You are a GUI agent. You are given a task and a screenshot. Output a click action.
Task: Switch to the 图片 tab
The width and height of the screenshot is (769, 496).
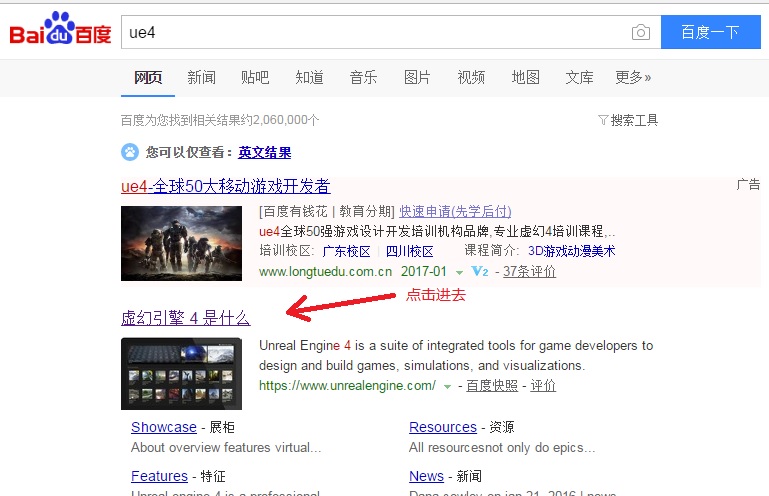(417, 78)
